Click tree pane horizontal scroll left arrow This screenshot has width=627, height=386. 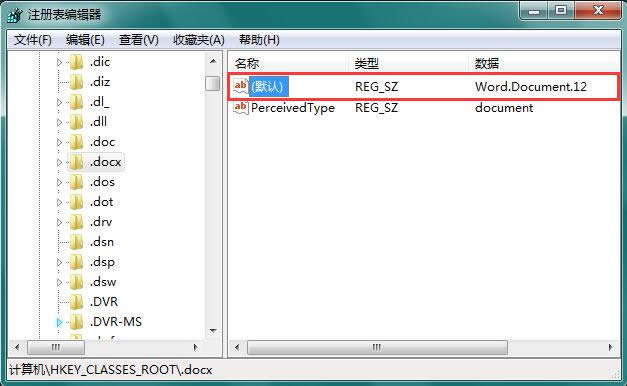(x=16, y=347)
